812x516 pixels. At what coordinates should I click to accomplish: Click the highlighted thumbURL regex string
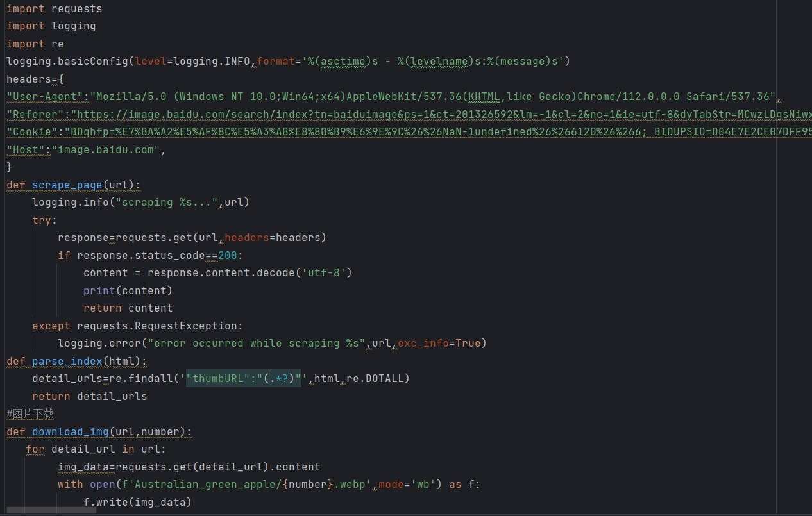click(244, 378)
